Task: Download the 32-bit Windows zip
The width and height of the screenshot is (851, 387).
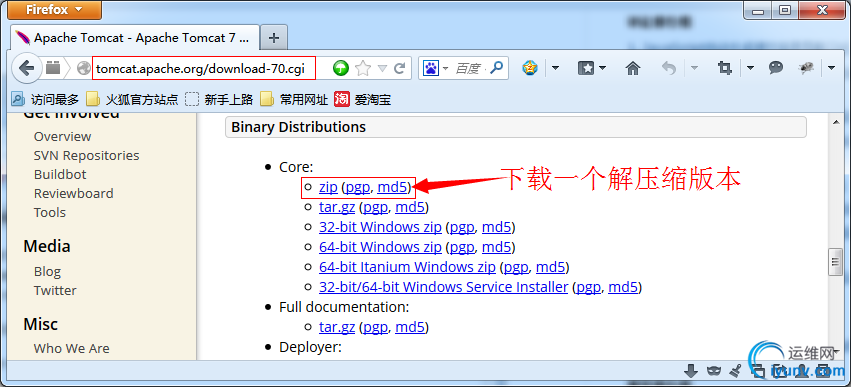Action: [380, 227]
